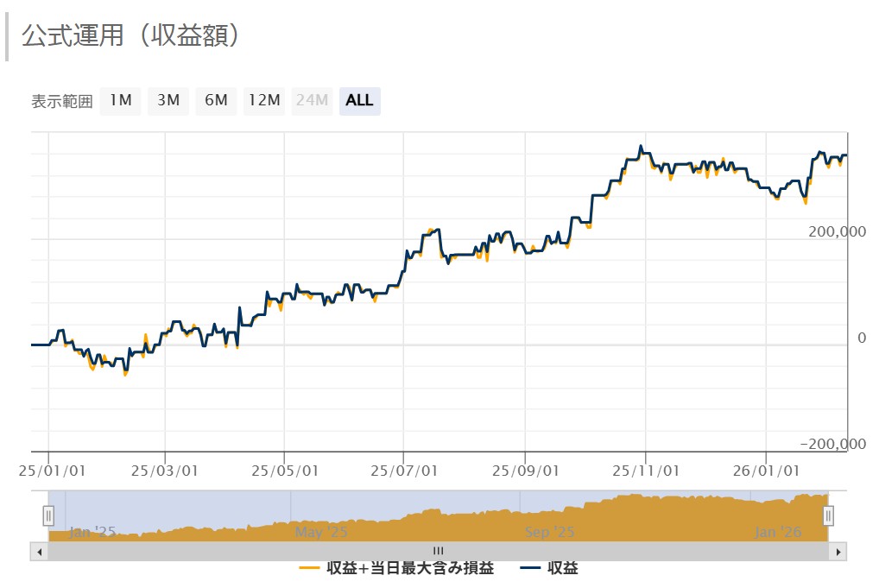The width and height of the screenshot is (879, 588).
Task: Click navigator area at Jan '25
Action: click(x=92, y=532)
